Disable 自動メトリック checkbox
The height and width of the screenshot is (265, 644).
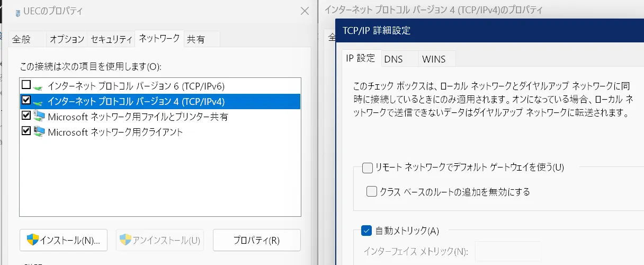(x=366, y=231)
